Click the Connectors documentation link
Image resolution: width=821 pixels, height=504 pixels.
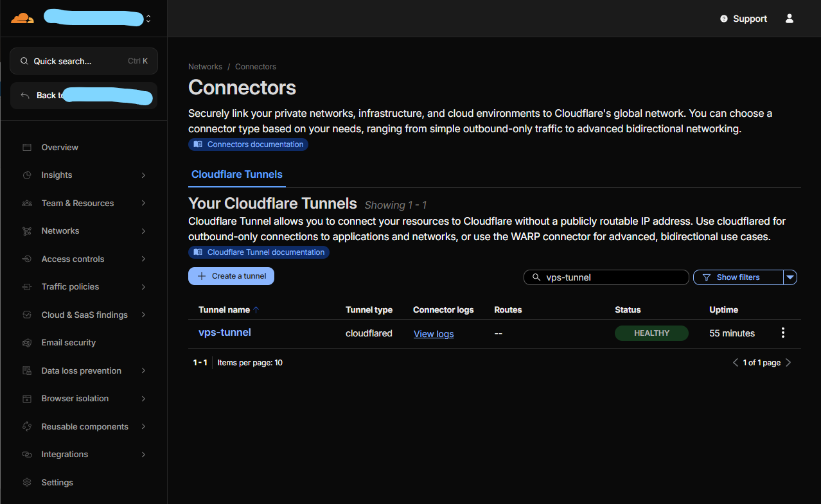click(248, 144)
